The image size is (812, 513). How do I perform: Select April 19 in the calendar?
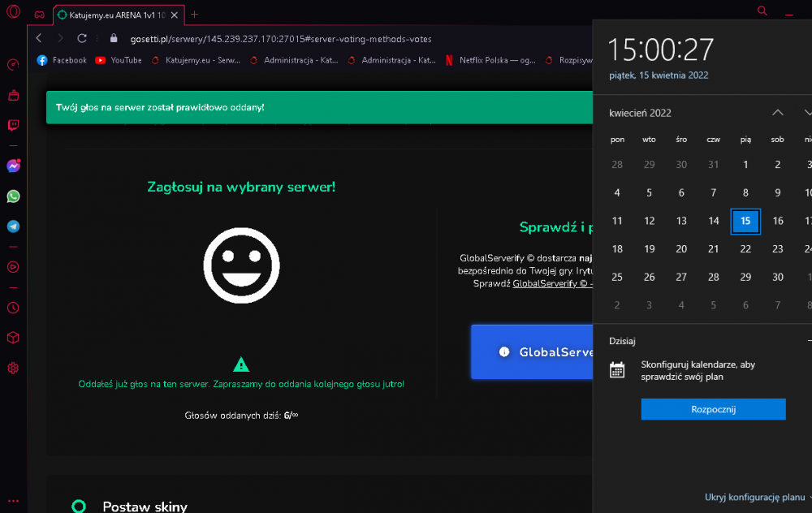(650, 249)
